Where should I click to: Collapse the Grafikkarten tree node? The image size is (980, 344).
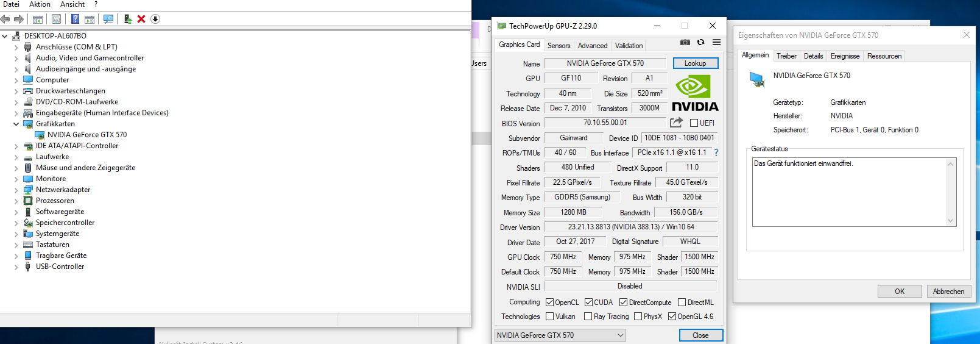[16, 124]
